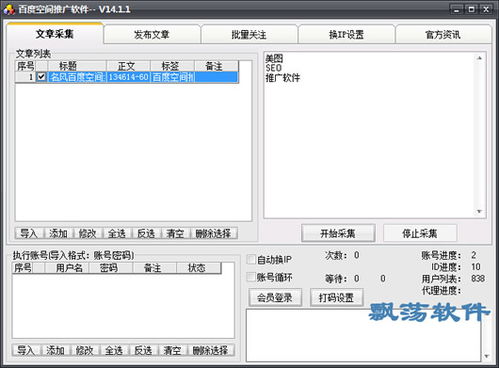Click the keyword 推广软件 in keyword box
This screenshot has height=368, width=499.
coord(283,78)
